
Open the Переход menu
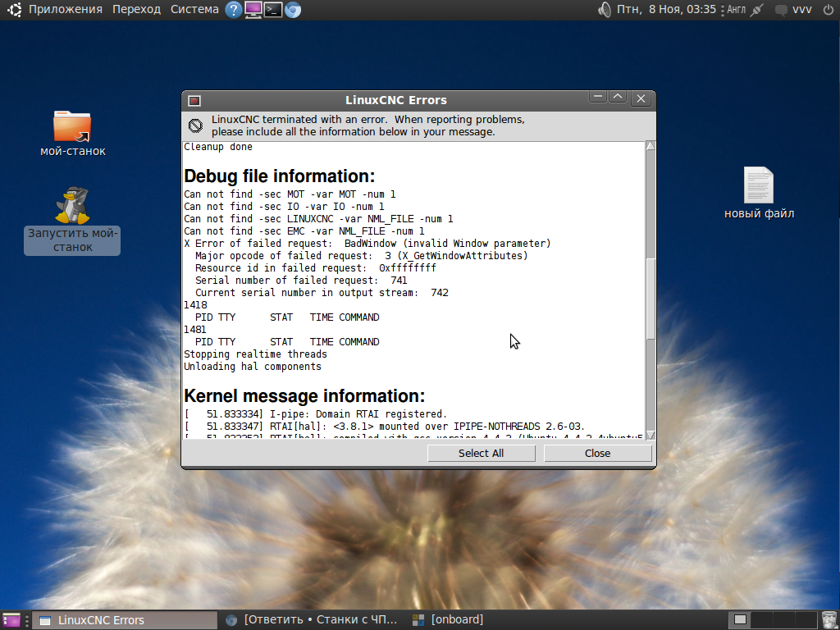pos(136,10)
